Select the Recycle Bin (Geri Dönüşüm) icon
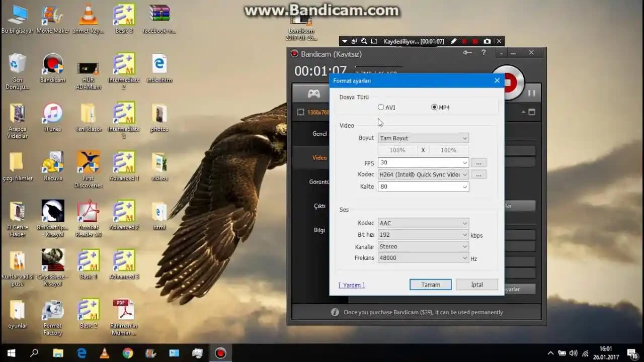The height and width of the screenshot is (362, 644). [x=17, y=72]
